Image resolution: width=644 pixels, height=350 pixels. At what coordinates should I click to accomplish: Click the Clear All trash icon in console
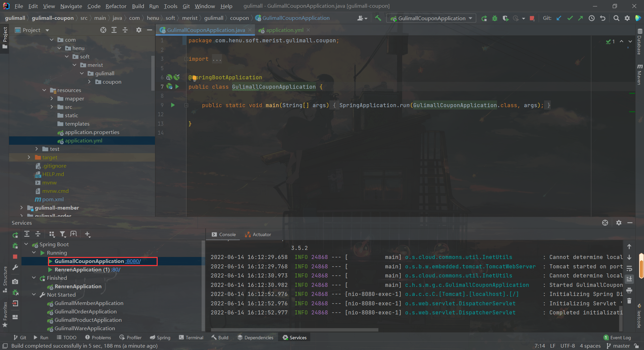(629, 301)
